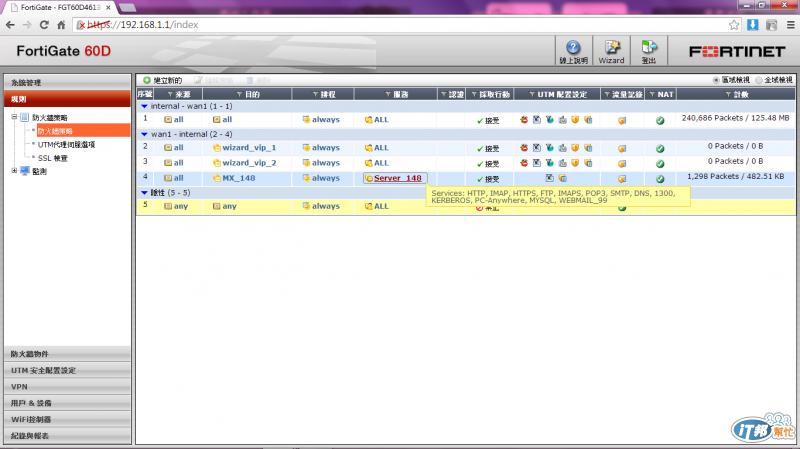This screenshot has height=449, width=800.
Task: Select the 區域檢視 section view radio
Action: tap(716, 80)
